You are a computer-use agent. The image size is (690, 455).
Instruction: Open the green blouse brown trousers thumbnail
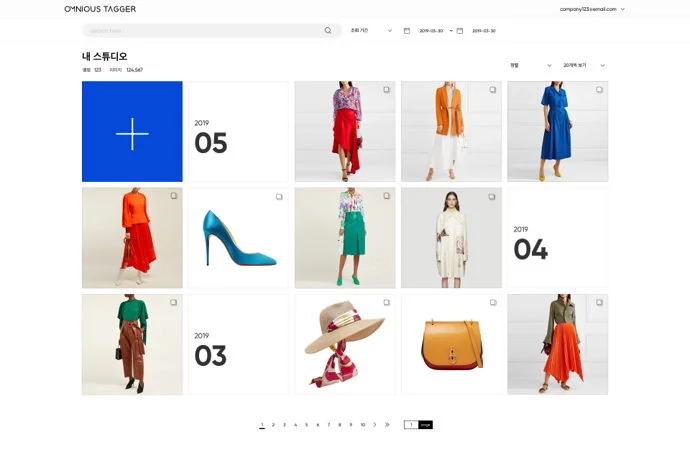pyautogui.click(x=132, y=344)
